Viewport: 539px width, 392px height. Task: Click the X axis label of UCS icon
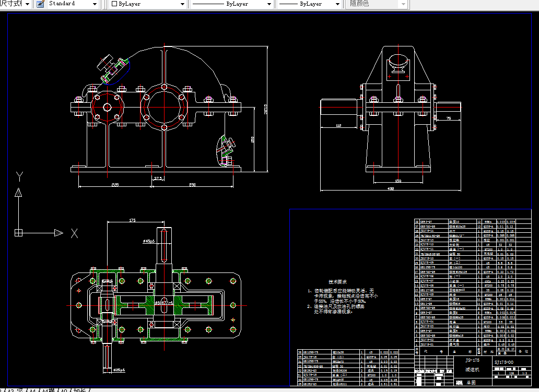[x=74, y=233]
